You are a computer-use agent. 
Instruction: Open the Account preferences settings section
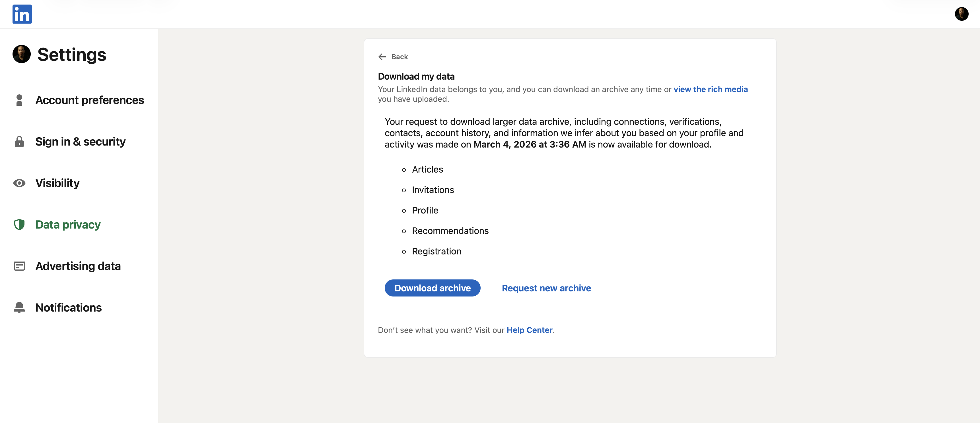point(90,100)
